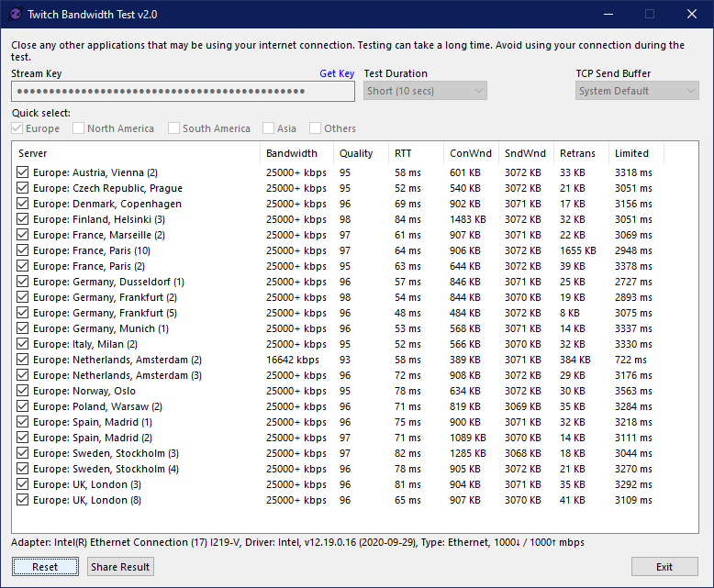Image resolution: width=714 pixels, height=588 pixels.
Task: Open the Get Key link
Action: 337,73
